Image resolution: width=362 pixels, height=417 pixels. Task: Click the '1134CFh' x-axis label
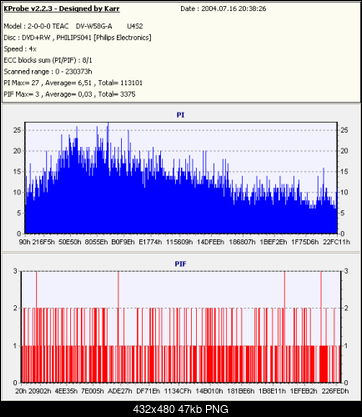tap(178, 391)
